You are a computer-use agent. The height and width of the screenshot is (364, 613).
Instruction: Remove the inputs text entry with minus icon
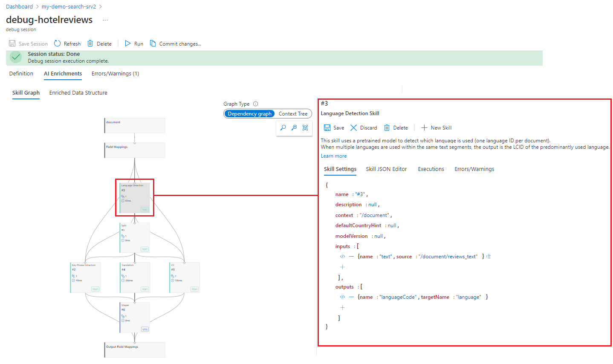point(352,257)
